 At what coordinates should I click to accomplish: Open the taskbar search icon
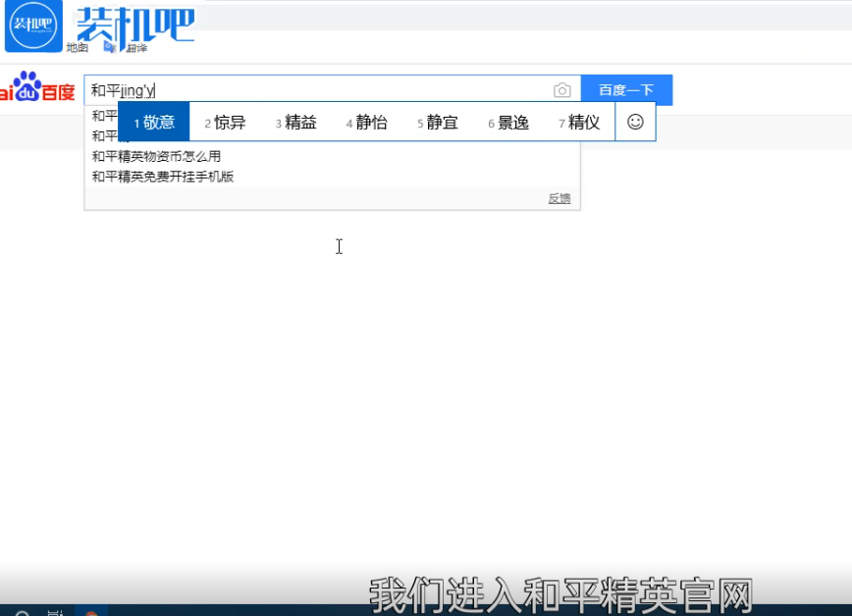point(22,612)
